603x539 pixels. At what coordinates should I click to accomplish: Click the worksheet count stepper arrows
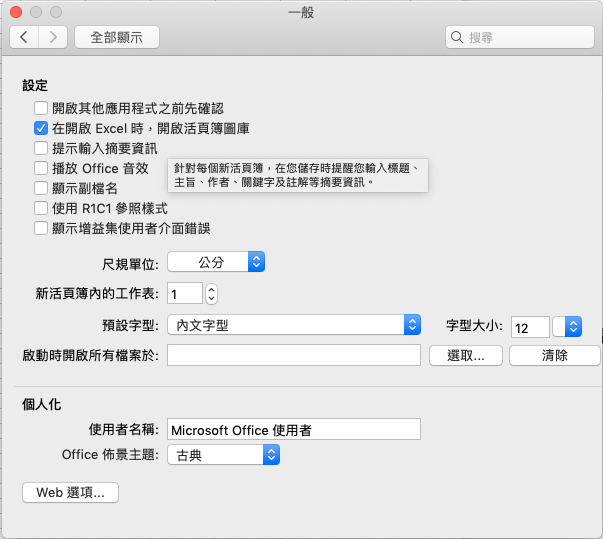pyautogui.click(x=211, y=294)
